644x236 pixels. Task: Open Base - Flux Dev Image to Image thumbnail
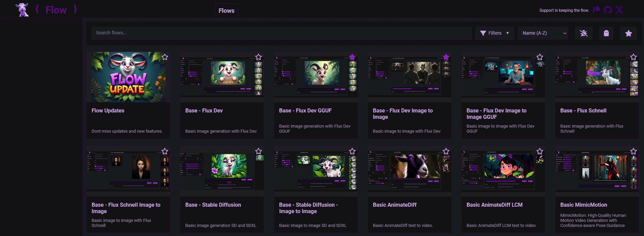[x=409, y=77]
